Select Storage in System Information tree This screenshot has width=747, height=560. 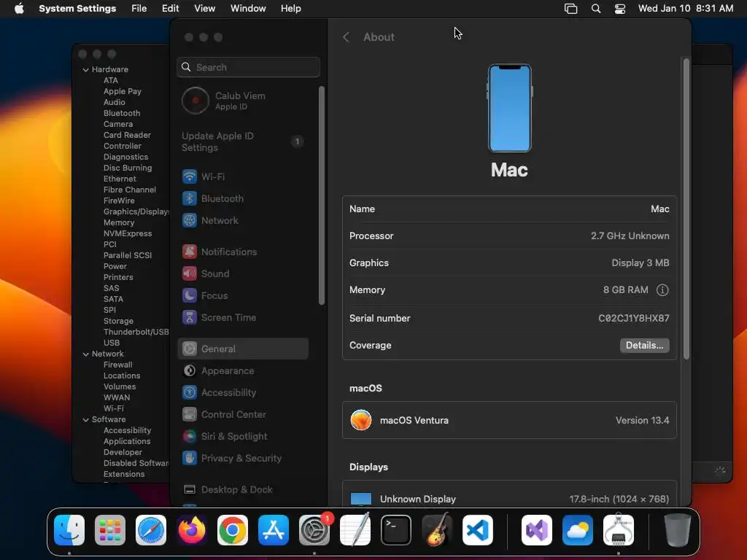[119, 322]
